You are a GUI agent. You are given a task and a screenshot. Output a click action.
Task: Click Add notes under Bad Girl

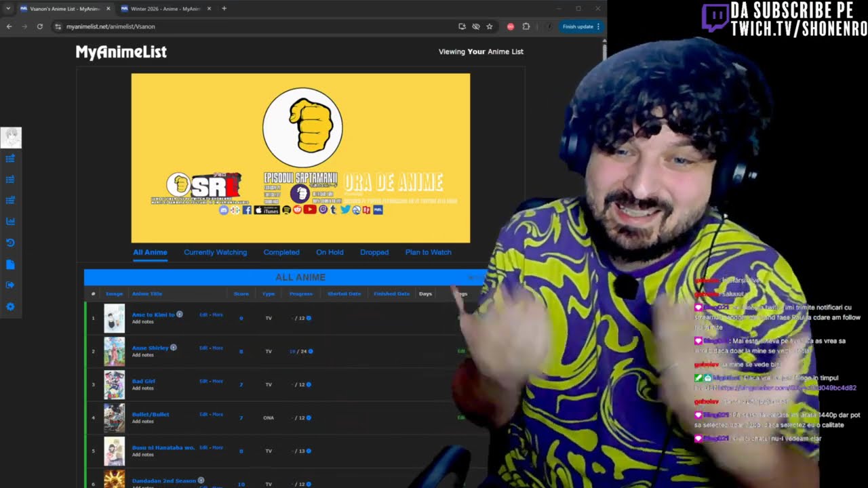tap(143, 388)
